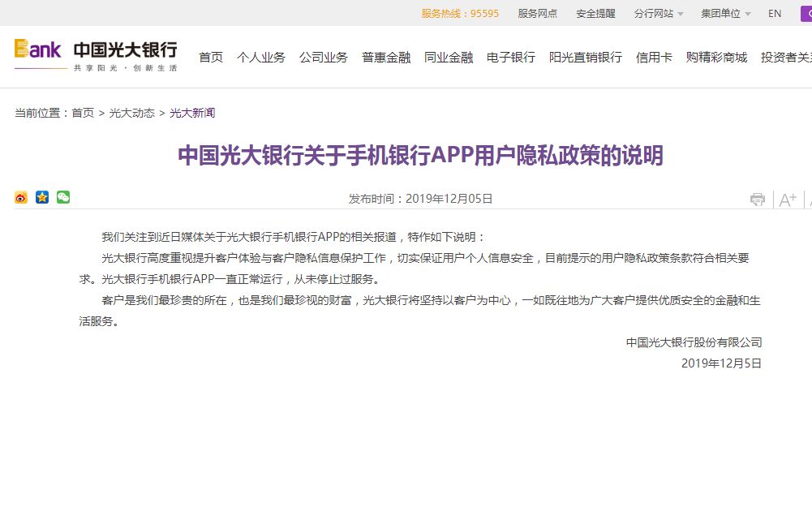Open 阳光直销银行 navigation item
The width and height of the screenshot is (812, 507).
(586, 58)
